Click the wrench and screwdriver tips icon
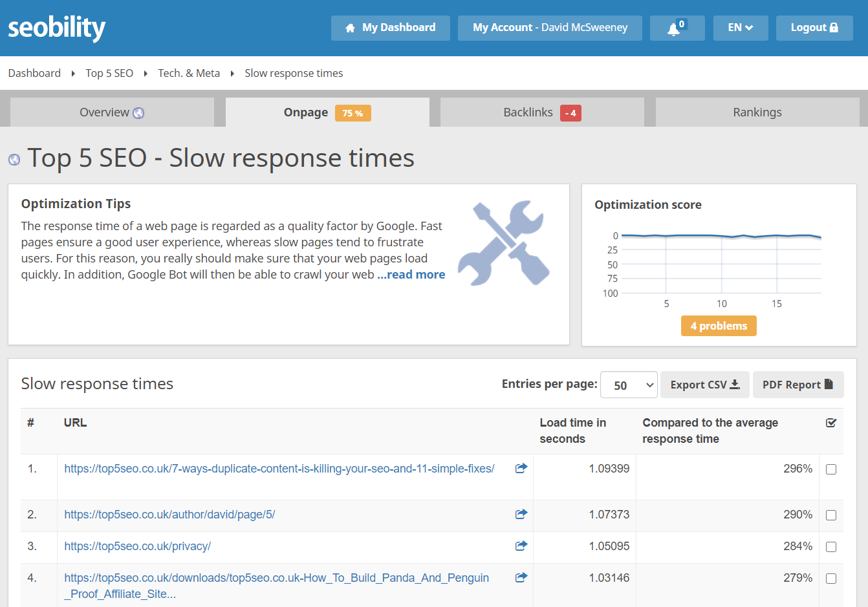The height and width of the screenshot is (607, 868). 504,242
